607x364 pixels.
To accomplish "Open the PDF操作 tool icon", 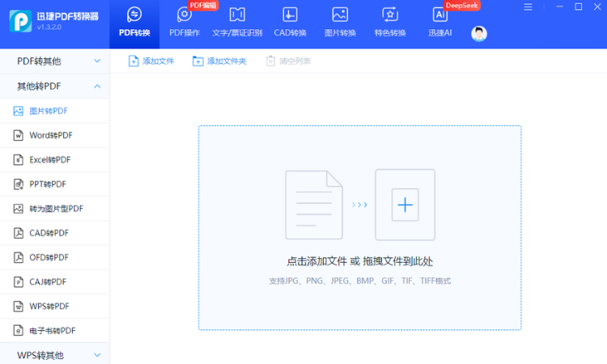I will coord(185,15).
